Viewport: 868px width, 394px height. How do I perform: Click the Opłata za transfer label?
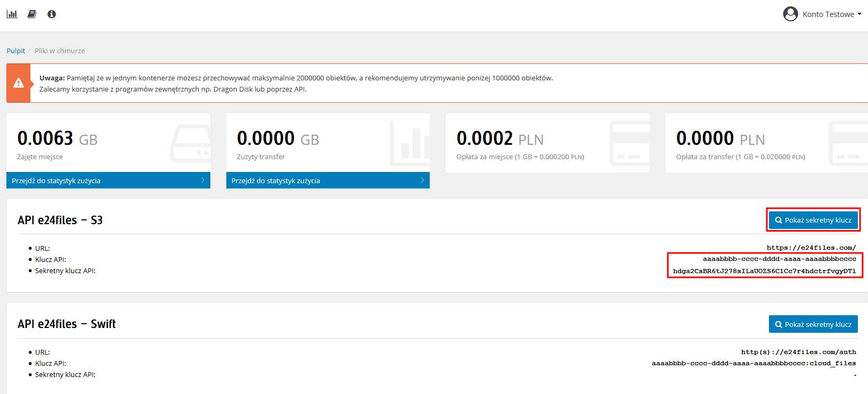[x=741, y=157]
